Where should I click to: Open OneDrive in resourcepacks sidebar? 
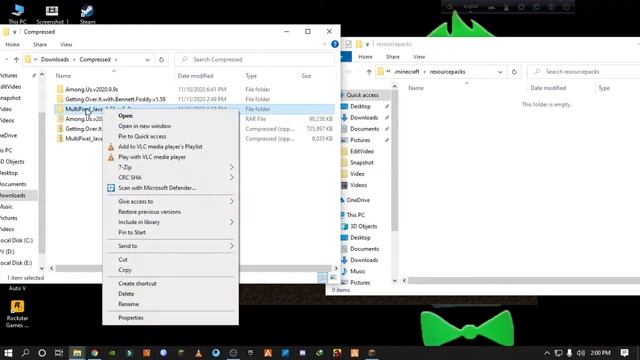coord(358,200)
